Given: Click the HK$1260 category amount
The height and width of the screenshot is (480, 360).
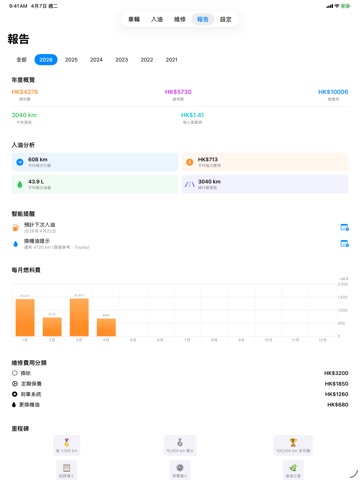Looking at the screenshot, I should (x=336, y=394).
